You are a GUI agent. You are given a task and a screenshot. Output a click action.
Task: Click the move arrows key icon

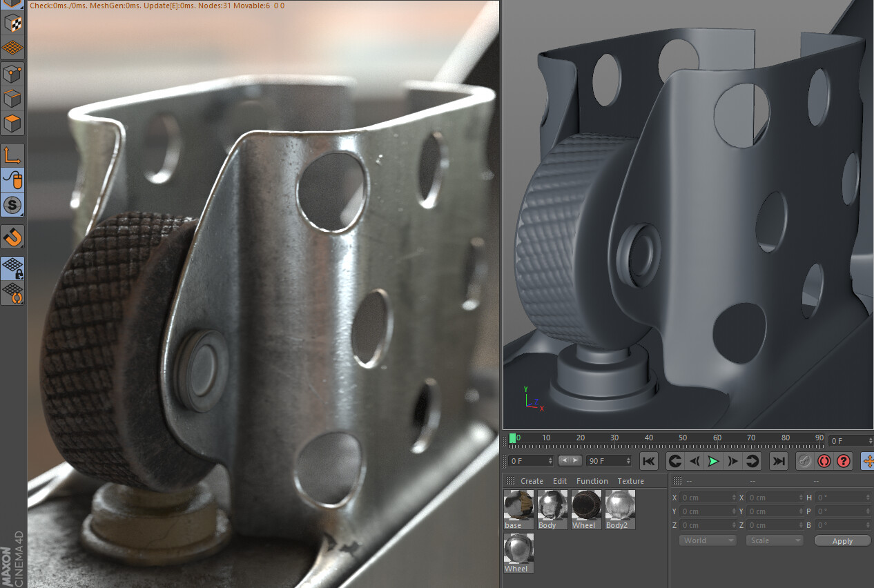tap(868, 461)
